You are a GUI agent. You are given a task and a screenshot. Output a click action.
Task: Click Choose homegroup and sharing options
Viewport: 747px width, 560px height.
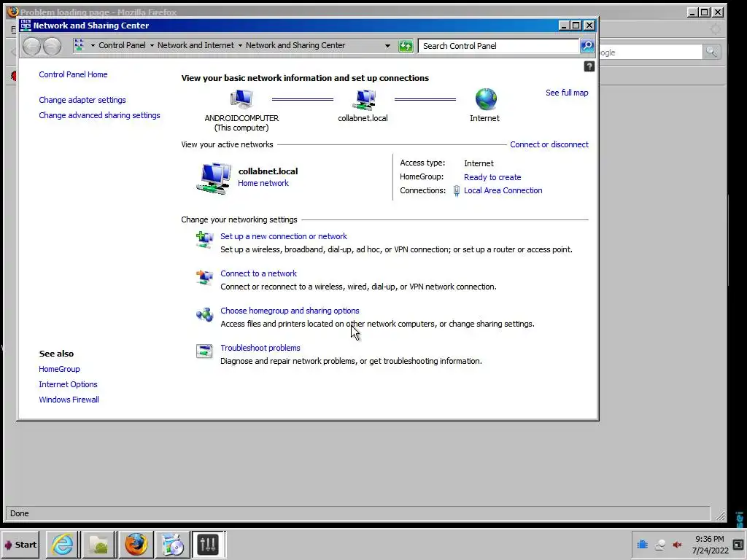click(x=290, y=311)
